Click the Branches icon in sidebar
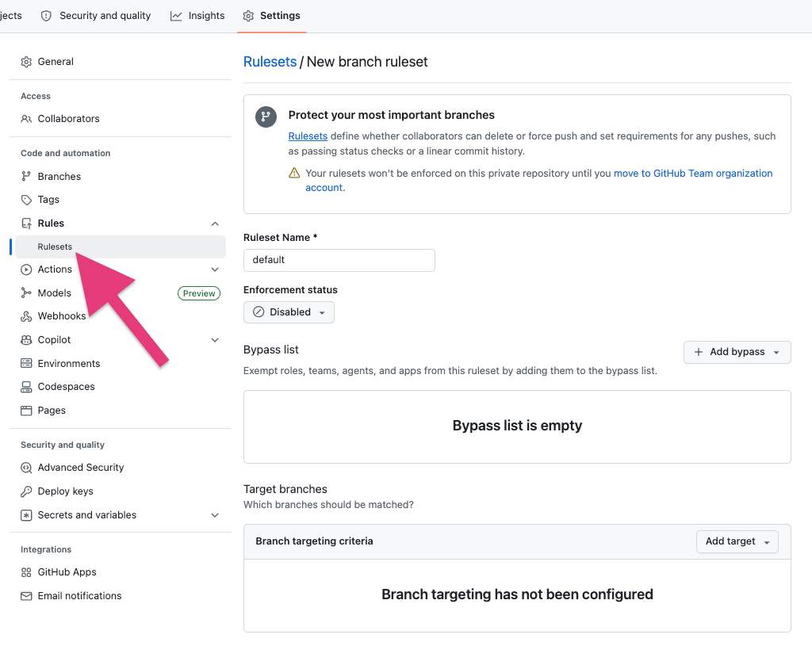Image resolution: width=812 pixels, height=646 pixels. (x=26, y=177)
